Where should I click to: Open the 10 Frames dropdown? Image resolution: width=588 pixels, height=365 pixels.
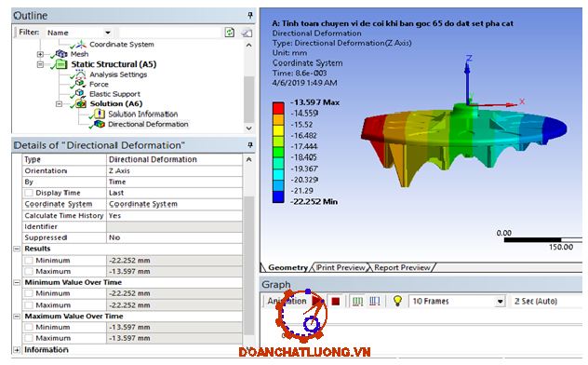point(500,302)
